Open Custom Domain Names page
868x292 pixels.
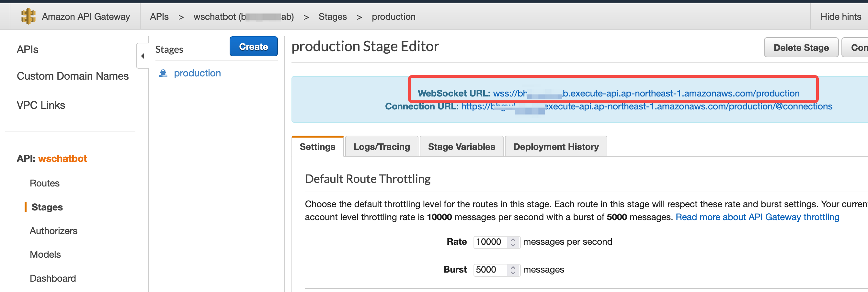(x=73, y=76)
